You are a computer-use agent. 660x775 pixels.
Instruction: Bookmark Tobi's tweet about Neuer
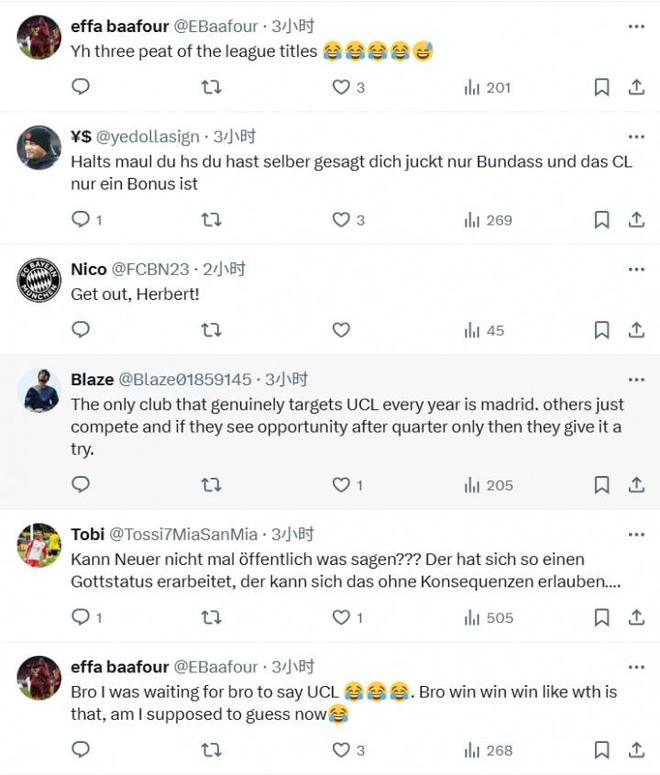click(x=601, y=618)
